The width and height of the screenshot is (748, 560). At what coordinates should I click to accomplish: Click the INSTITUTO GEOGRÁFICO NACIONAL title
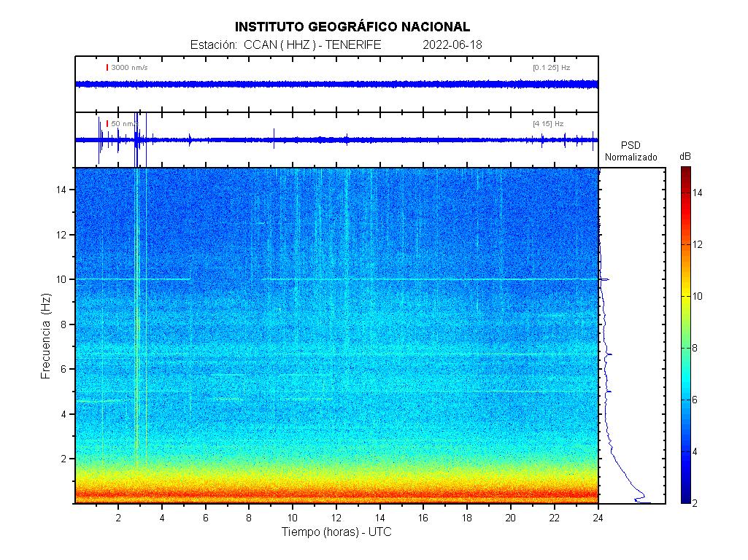pyautogui.click(x=352, y=27)
